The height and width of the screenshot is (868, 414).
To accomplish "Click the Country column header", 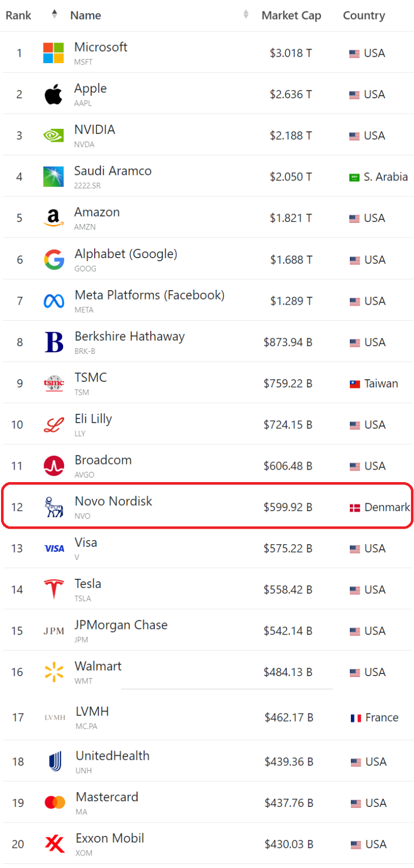I will (x=364, y=16).
